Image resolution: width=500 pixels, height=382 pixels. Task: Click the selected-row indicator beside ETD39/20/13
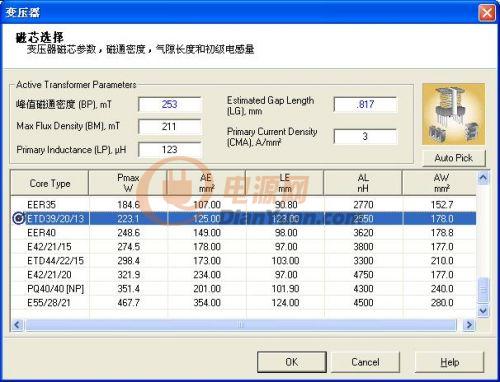19,219
